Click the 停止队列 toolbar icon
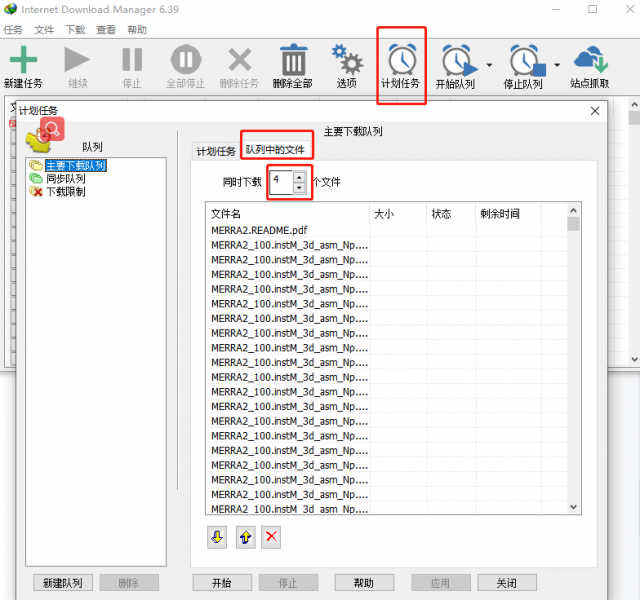The height and width of the screenshot is (600, 640). pos(523,61)
